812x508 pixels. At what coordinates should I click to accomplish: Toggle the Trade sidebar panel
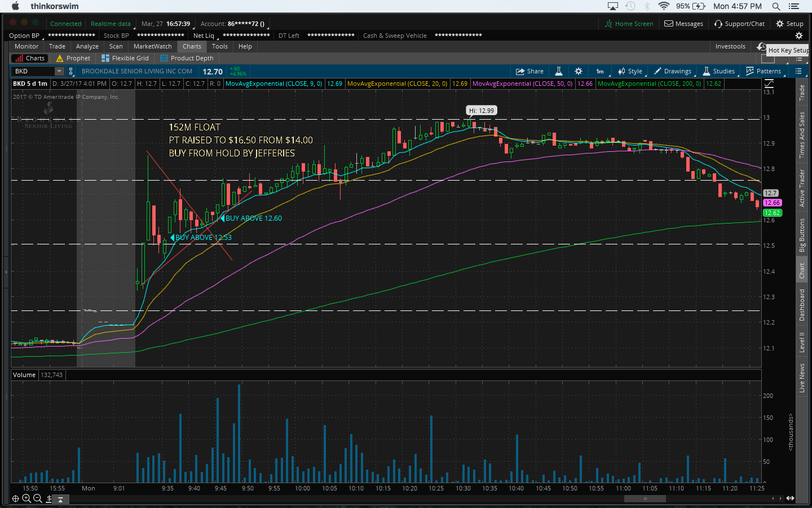click(801, 93)
